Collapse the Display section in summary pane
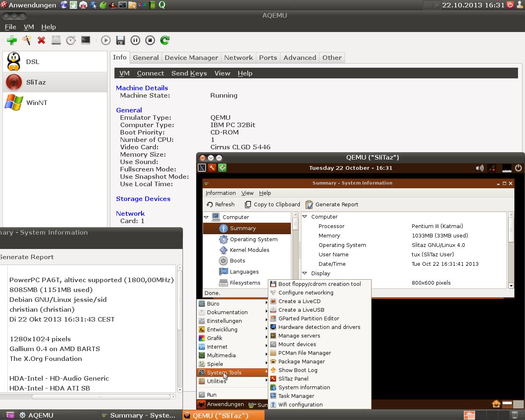525x420 pixels. coord(305,273)
